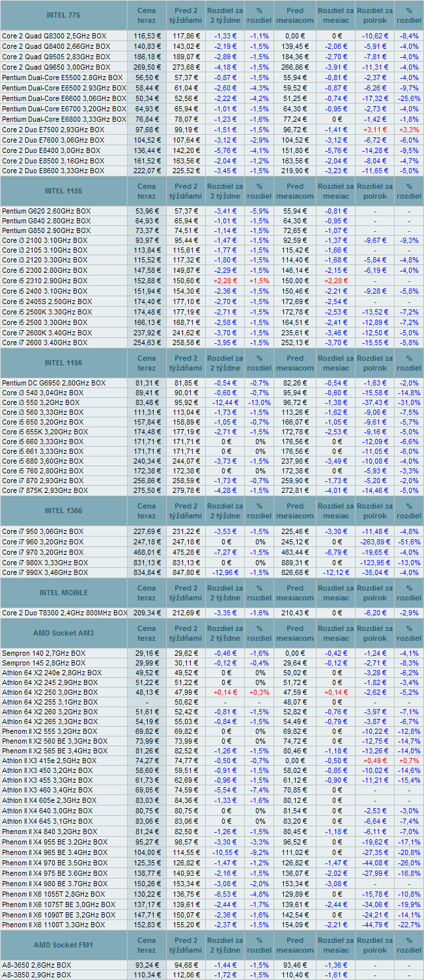Click the 93,24 € current price

click(147, 965)
